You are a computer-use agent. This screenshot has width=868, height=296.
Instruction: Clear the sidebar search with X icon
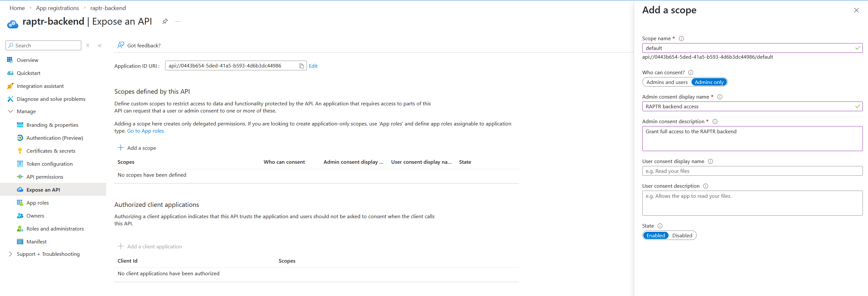88,46
